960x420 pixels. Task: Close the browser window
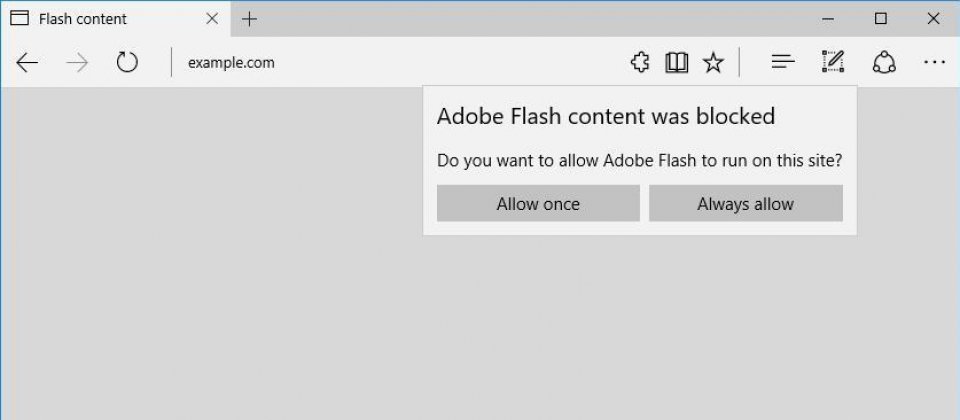click(x=933, y=19)
